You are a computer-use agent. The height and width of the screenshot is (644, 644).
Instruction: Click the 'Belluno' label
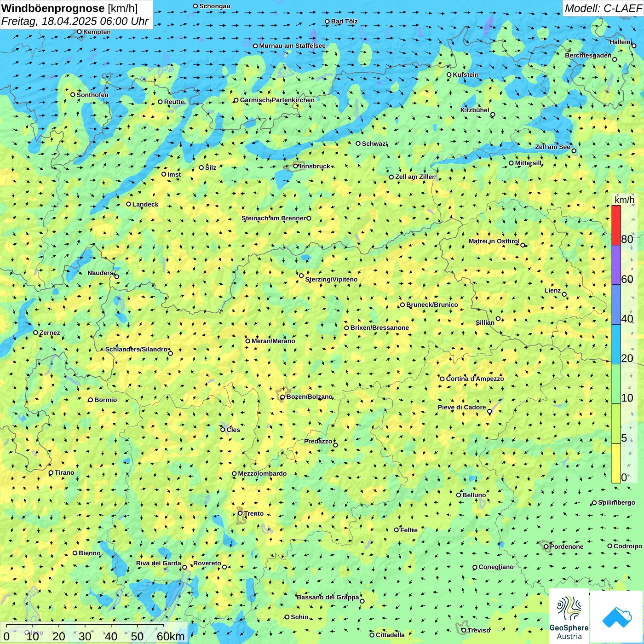[x=474, y=495]
